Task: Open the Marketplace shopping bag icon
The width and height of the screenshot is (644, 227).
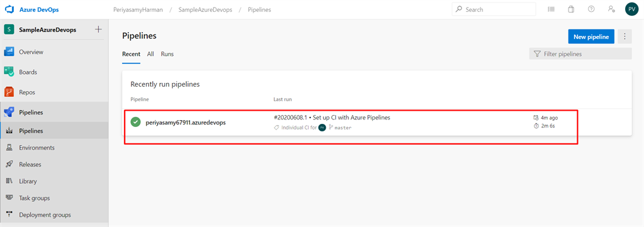Action: point(571,9)
